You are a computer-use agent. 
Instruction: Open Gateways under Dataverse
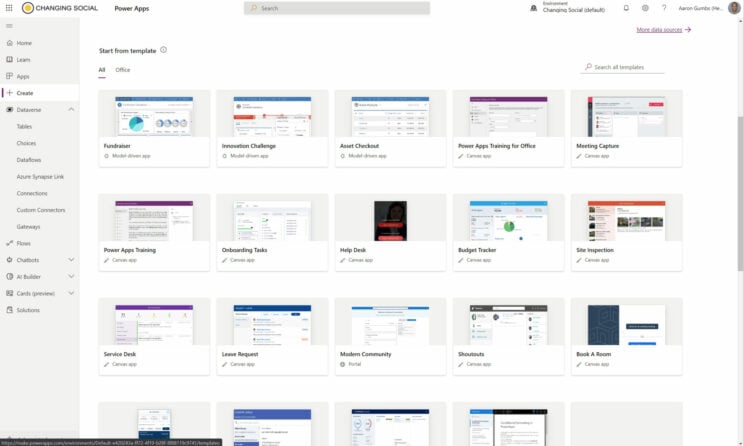click(x=28, y=226)
